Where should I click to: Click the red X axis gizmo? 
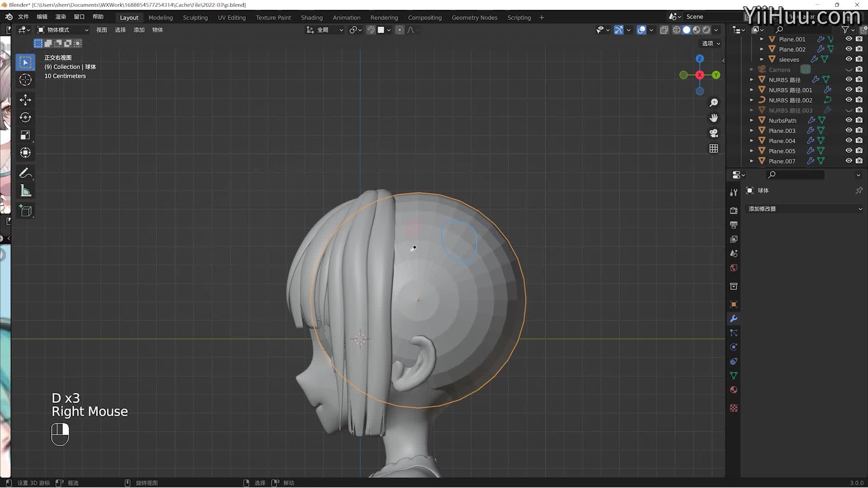[699, 75]
